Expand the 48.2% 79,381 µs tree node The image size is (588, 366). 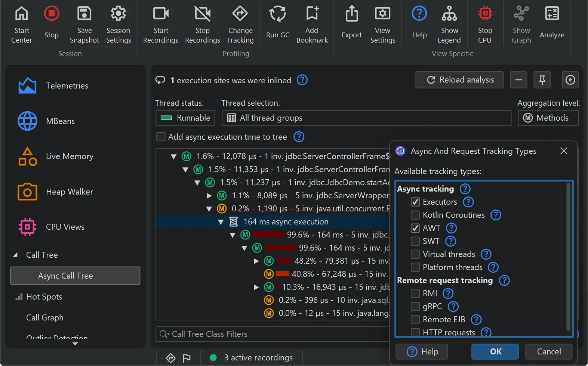(x=256, y=261)
